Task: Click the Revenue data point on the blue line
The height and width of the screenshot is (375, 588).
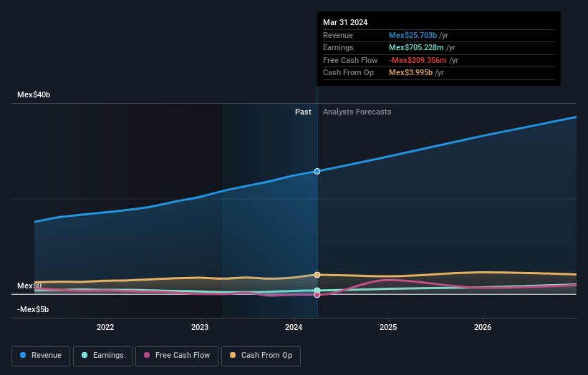Action: (317, 171)
